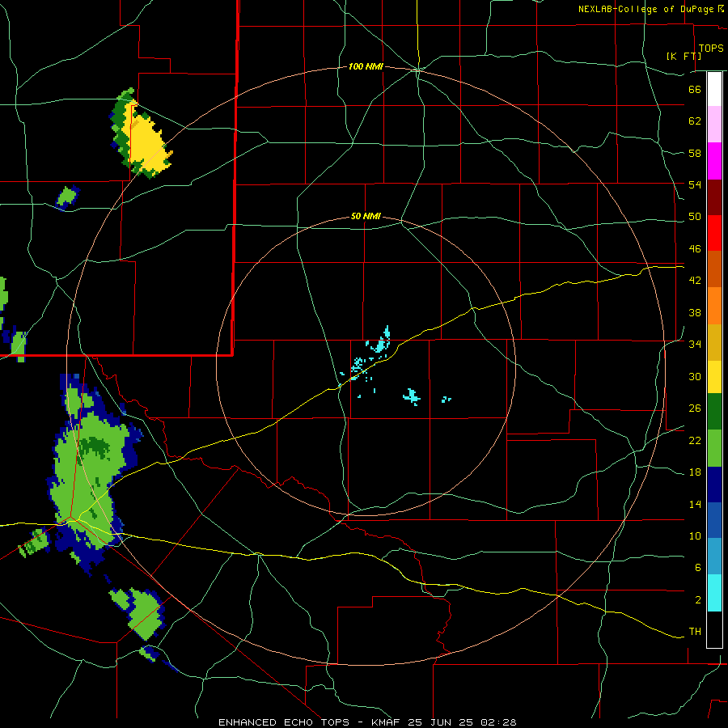The width and height of the screenshot is (728, 728).
Task: Pick the light blue legend swatch
Action: [714, 557]
